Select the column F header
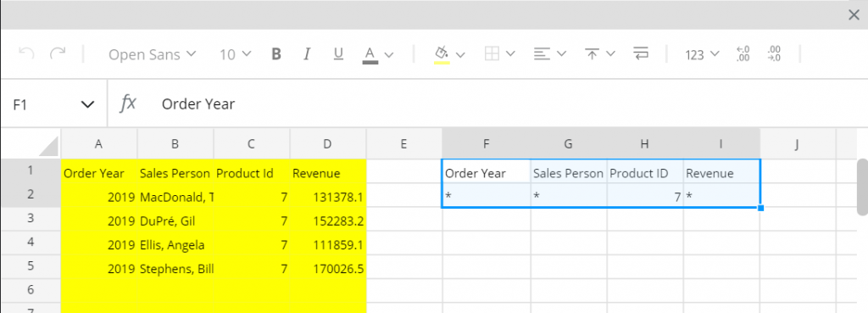The image size is (868, 313). tap(486, 144)
